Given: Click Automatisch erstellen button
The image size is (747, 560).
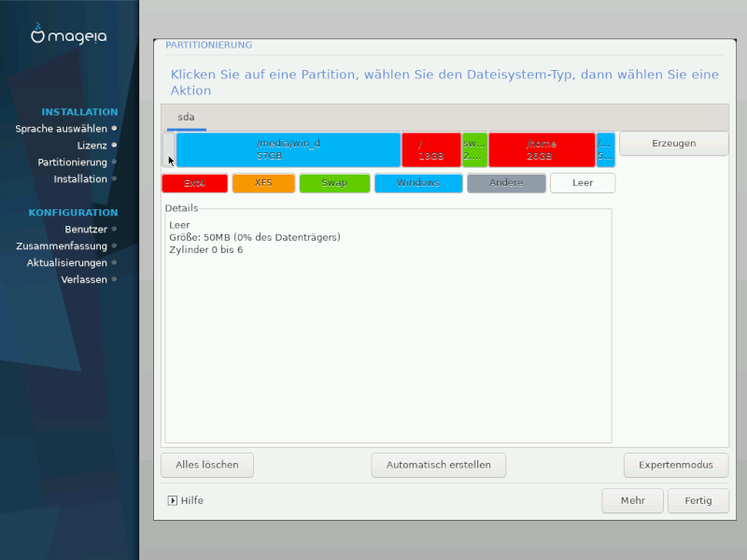Looking at the screenshot, I should coord(438,465).
